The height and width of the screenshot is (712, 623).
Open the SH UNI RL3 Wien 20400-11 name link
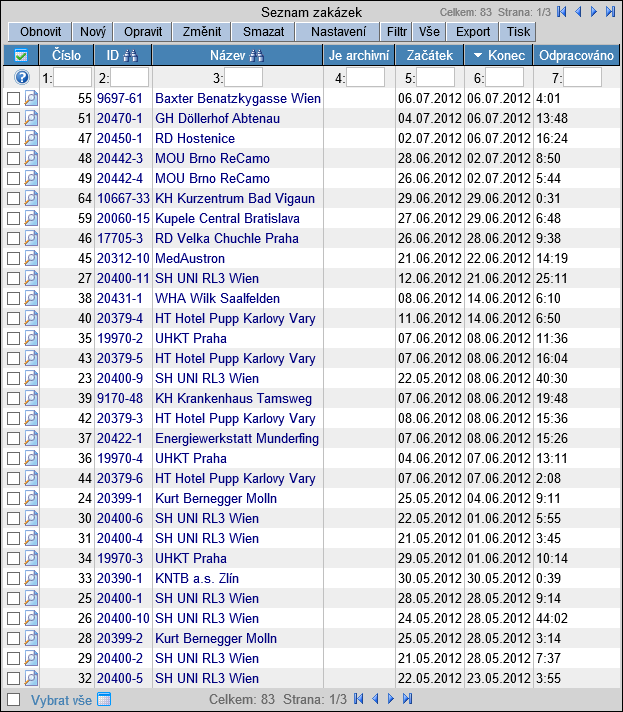(207, 278)
